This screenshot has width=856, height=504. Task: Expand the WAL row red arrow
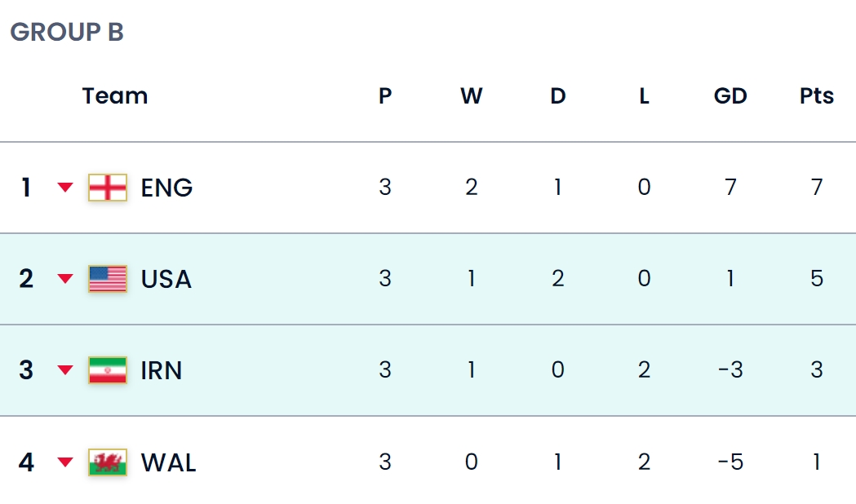pyautogui.click(x=65, y=462)
